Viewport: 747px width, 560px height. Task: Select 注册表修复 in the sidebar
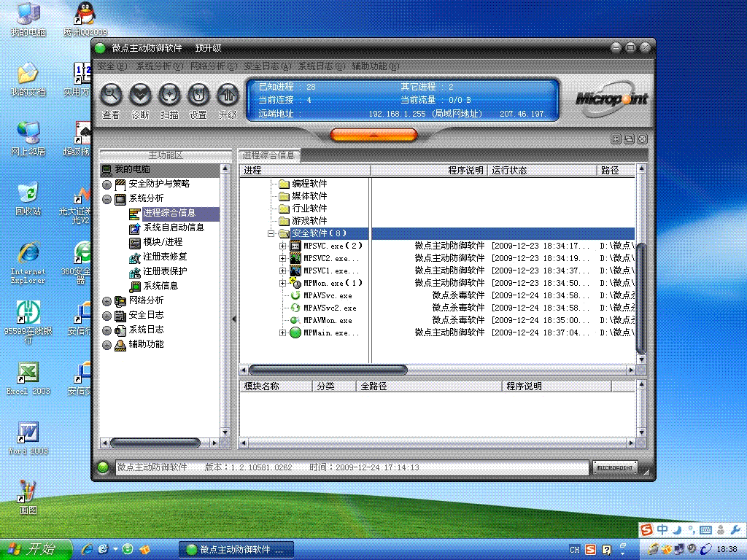166,257
